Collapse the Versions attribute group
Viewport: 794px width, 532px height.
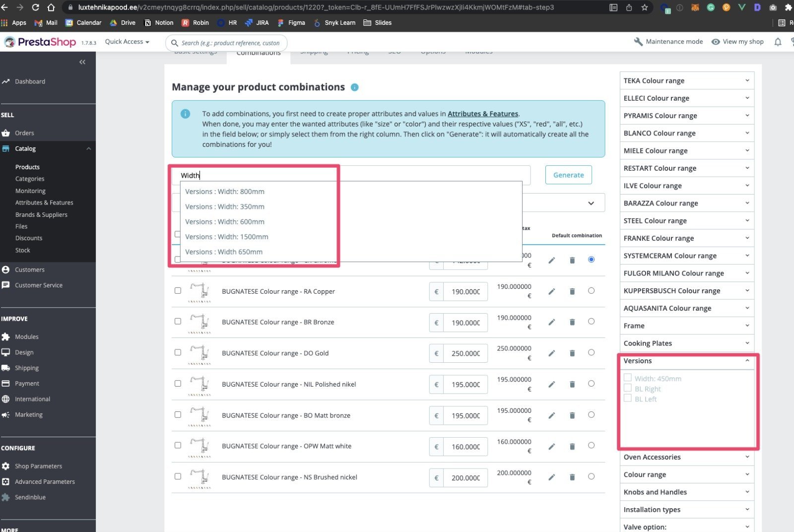click(687, 361)
